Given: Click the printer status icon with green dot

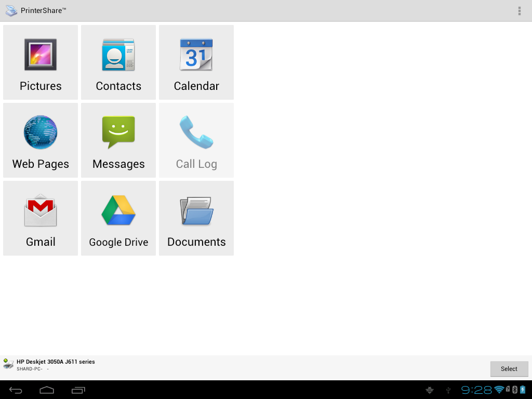Looking at the screenshot, I should 8,364.
